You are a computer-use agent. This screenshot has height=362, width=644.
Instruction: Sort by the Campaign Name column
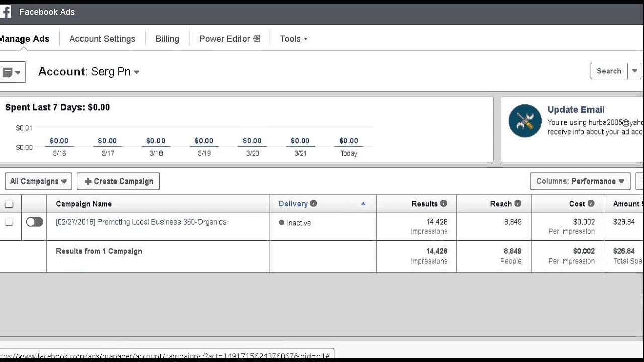pos(84,204)
